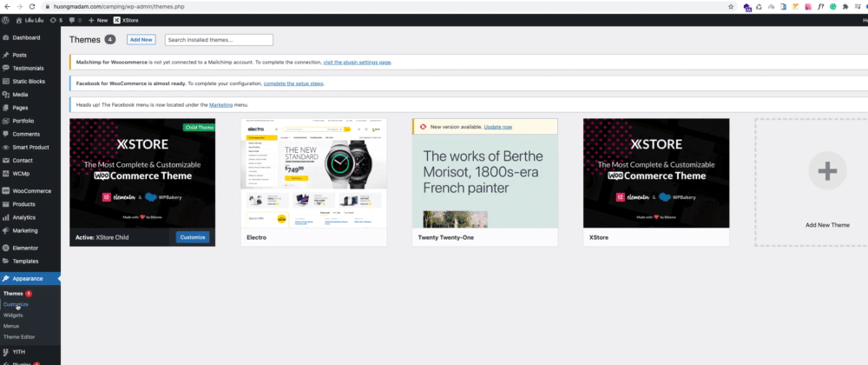Click the Analytics bar chart icon
The width and height of the screenshot is (868, 365).
[x=5, y=217]
